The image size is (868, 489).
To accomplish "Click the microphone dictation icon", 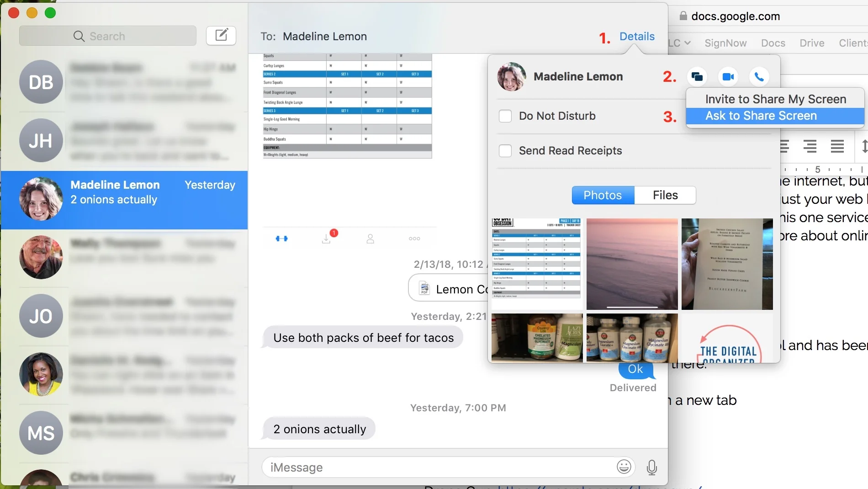I will [x=652, y=467].
